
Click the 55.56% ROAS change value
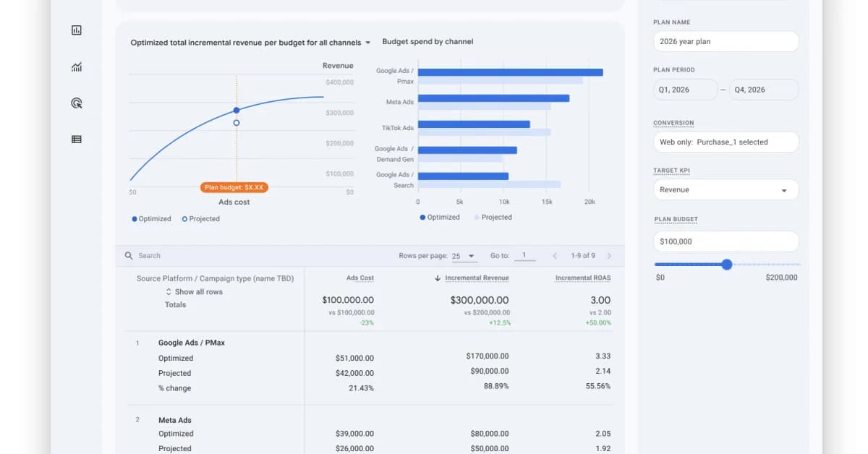point(598,386)
